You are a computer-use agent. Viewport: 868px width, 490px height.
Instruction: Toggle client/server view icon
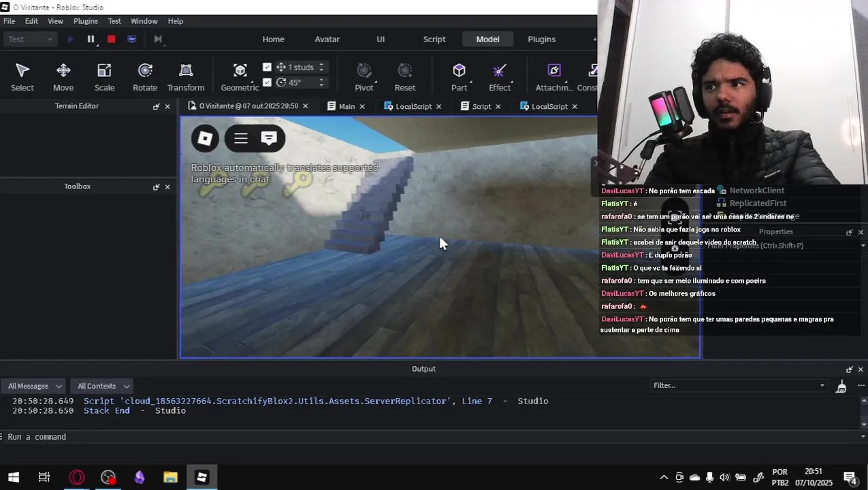[131, 39]
